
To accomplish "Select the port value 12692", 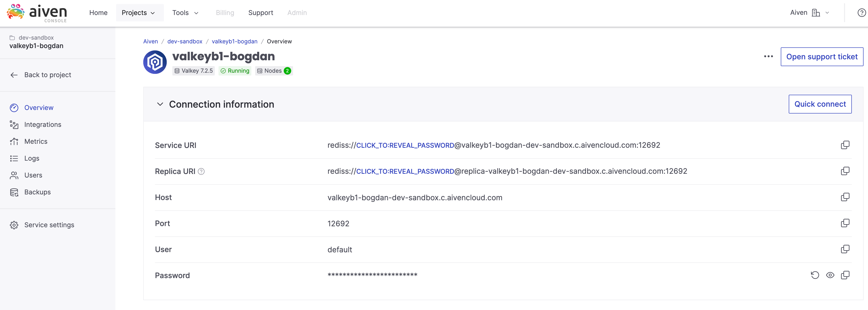I will (338, 223).
